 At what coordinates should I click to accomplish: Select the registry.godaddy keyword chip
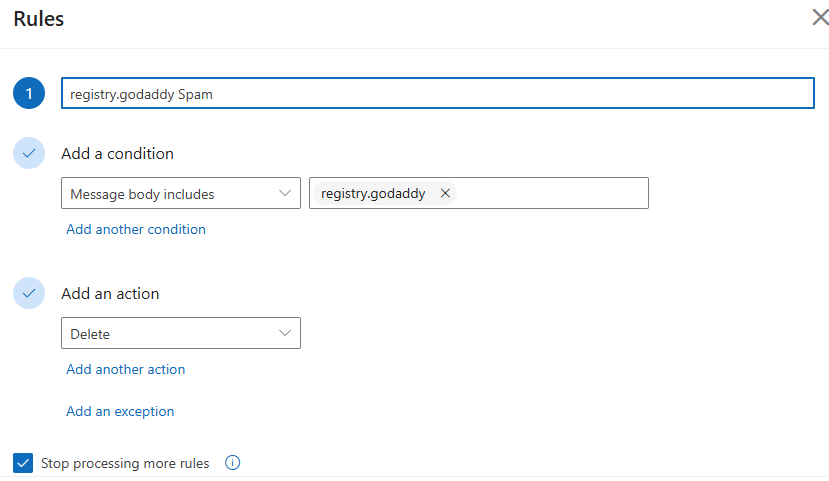(x=373, y=193)
